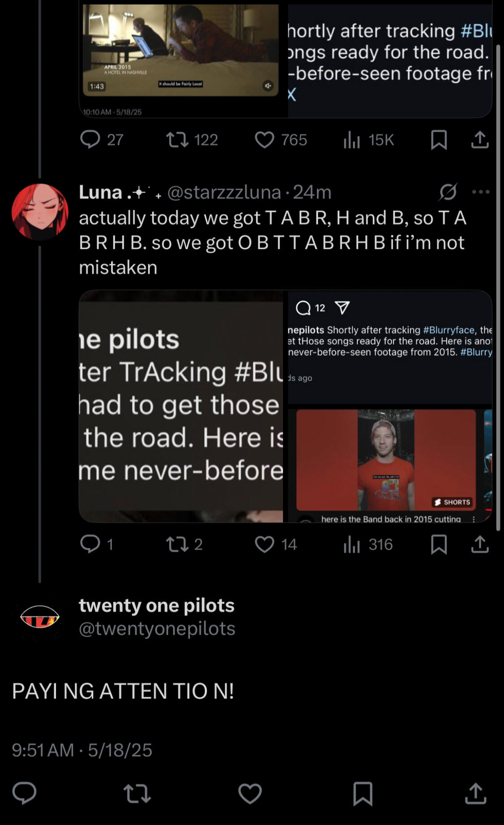This screenshot has height=825, width=504.
Task: Play the 1:43 video thumbnail
Action: [x=181, y=50]
